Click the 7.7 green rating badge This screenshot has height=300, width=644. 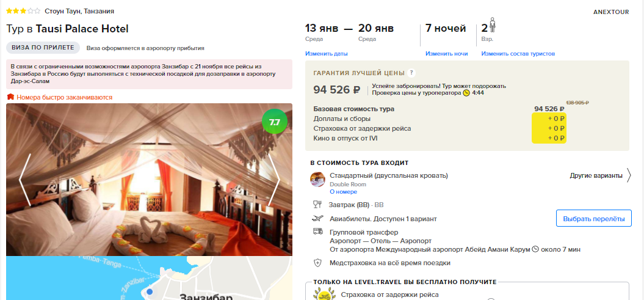274,122
